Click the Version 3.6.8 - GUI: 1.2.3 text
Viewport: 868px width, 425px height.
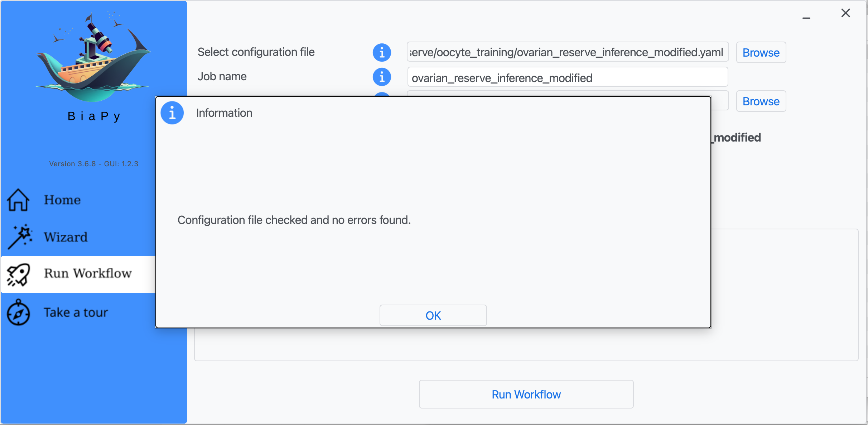pos(93,164)
